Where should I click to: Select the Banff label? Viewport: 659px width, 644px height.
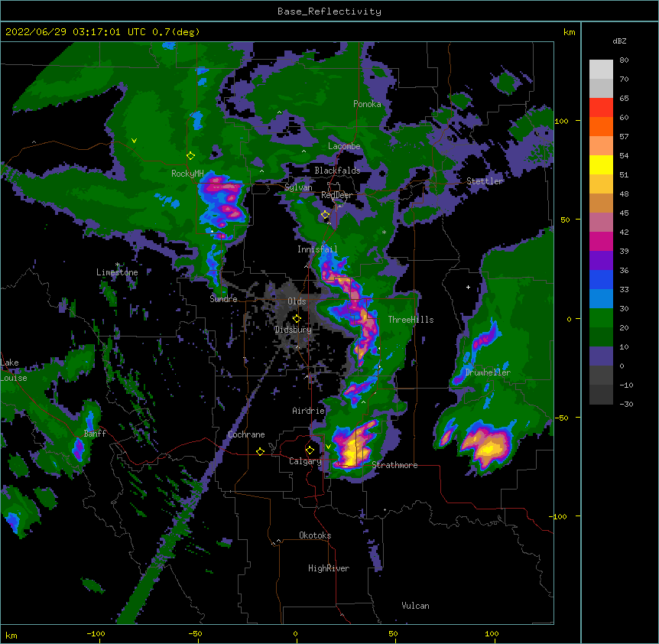point(95,434)
